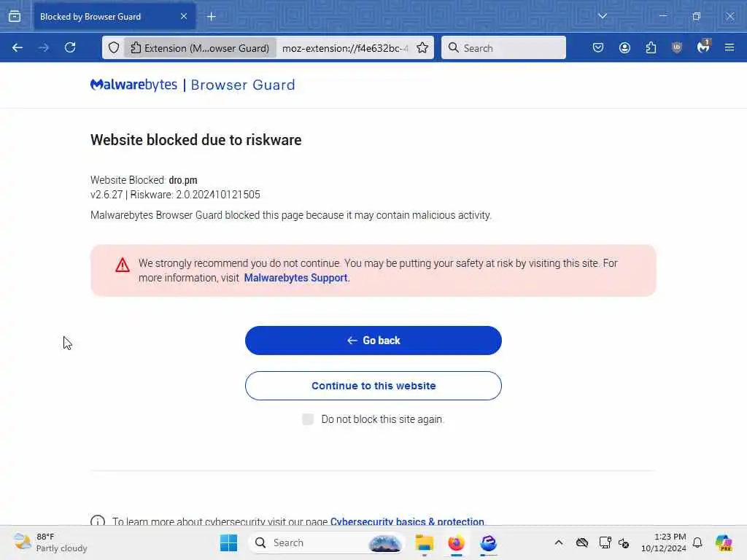The width and height of the screenshot is (747, 560).
Task: Open File Explorer from the taskbar
Action: [424, 542]
